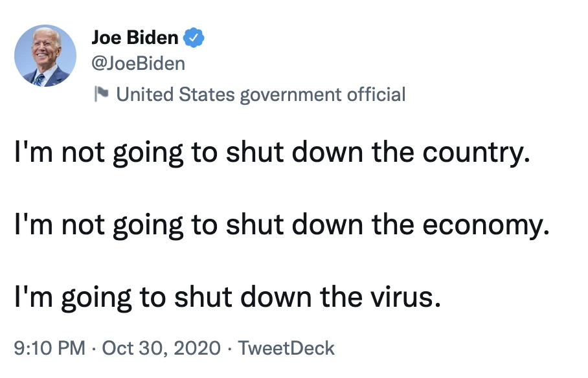Click the blue verified checkmark badge

pyautogui.click(x=194, y=38)
